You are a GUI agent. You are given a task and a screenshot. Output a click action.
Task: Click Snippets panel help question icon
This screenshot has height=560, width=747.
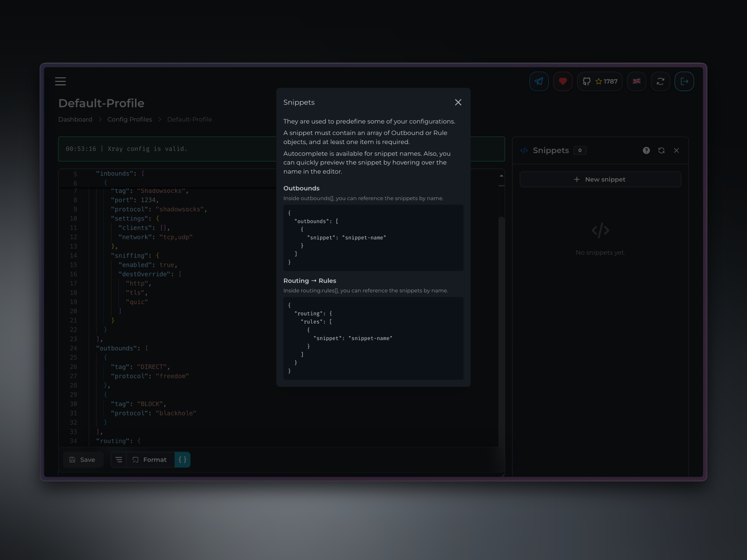coord(646,150)
